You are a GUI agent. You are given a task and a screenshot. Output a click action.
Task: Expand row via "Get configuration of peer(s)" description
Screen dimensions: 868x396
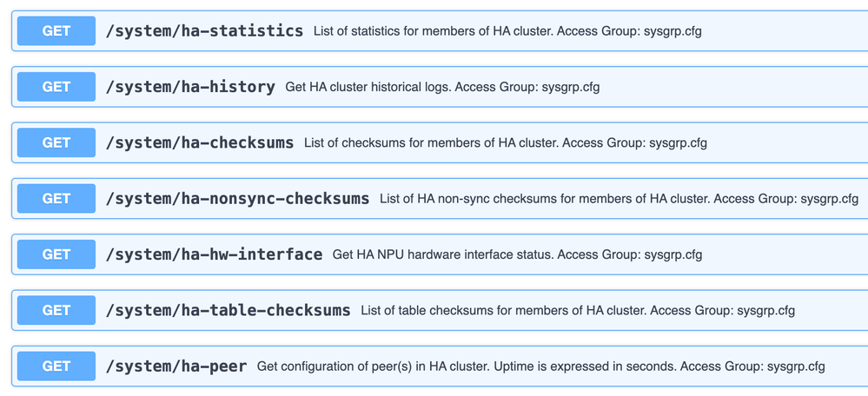pyautogui.click(x=540, y=366)
